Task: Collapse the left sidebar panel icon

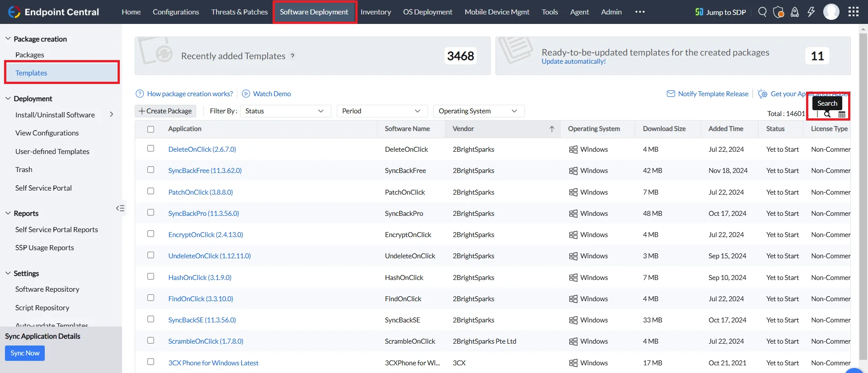Action: [x=120, y=208]
